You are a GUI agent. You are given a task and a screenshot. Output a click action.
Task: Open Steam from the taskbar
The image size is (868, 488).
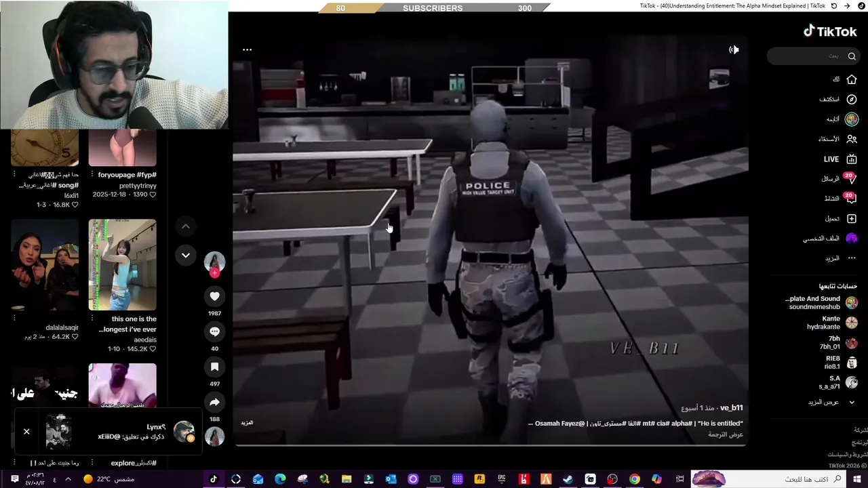tap(568, 479)
